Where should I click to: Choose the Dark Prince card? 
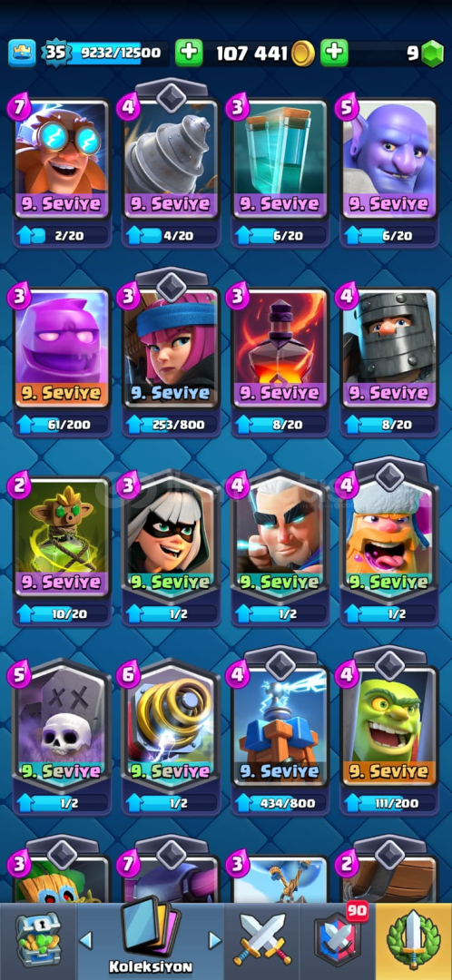388,348
